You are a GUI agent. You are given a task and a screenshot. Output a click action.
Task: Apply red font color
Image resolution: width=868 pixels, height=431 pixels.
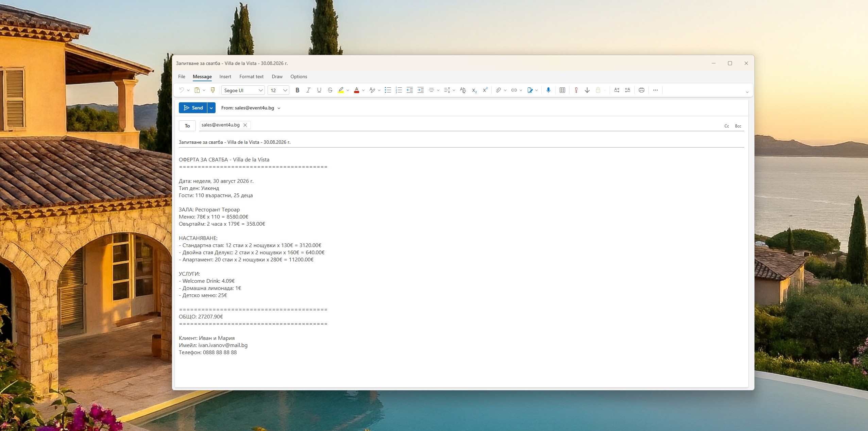point(356,90)
